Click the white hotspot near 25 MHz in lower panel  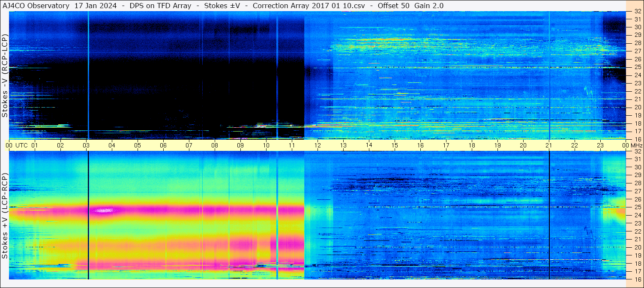[x=105, y=210]
